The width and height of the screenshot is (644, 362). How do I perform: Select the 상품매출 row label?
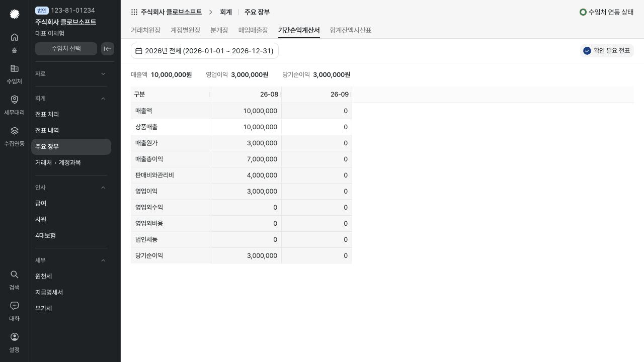pyautogui.click(x=146, y=127)
